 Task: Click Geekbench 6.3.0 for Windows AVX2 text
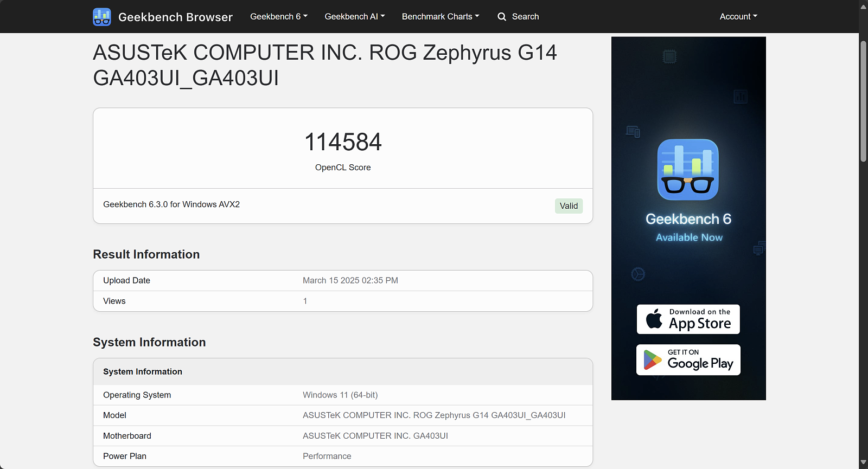click(171, 204)
